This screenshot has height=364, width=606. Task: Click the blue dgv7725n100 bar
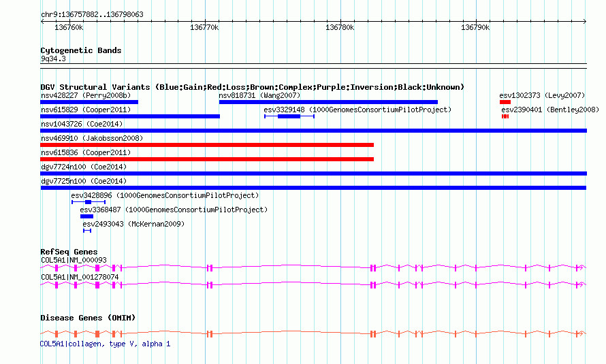click(313, 188)
